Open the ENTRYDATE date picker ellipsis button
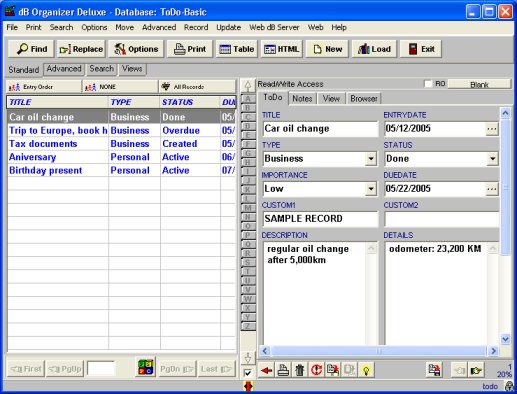 [492, 129]
